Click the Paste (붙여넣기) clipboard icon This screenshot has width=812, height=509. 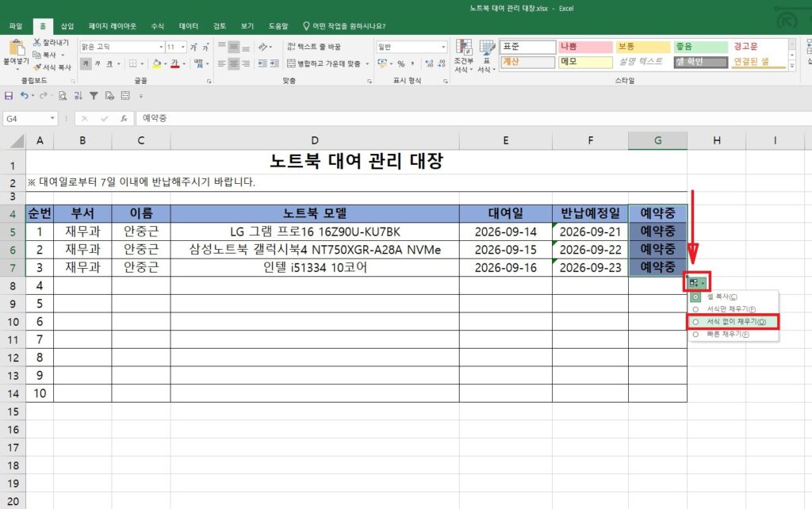click(x=17, y=48)
